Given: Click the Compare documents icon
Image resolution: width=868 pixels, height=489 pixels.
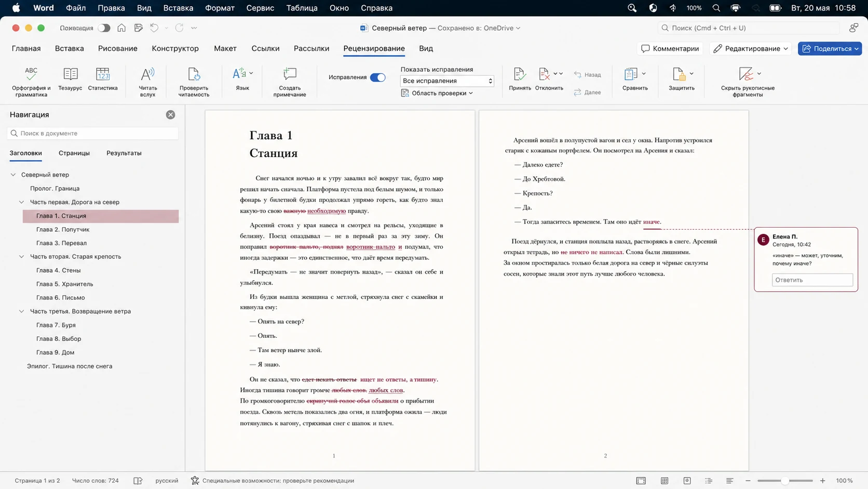Looking at the screenshot, I should [631, 74].
